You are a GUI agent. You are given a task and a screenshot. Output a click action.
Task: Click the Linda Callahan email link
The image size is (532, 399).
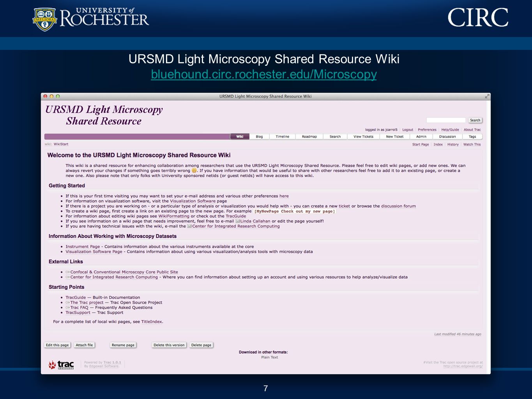click(255, 221)
